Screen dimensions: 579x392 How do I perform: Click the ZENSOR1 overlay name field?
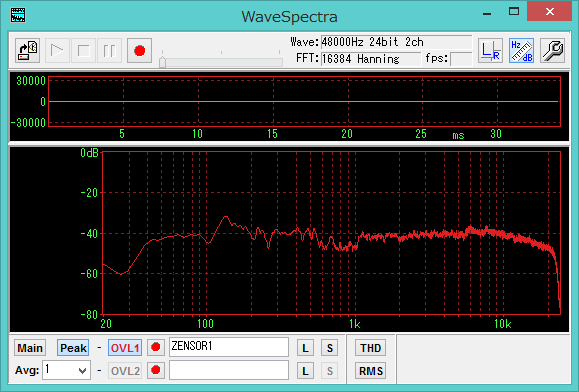point(229,347)
